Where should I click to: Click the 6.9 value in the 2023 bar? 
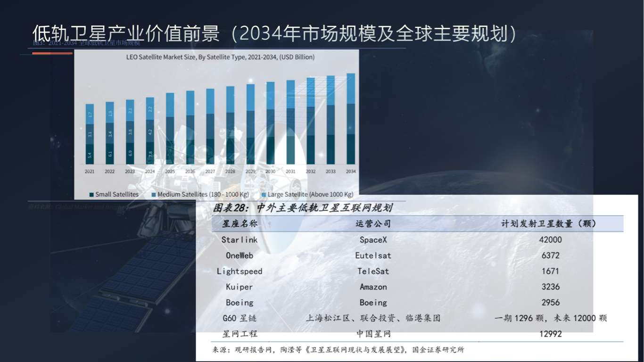click(130, 153)
